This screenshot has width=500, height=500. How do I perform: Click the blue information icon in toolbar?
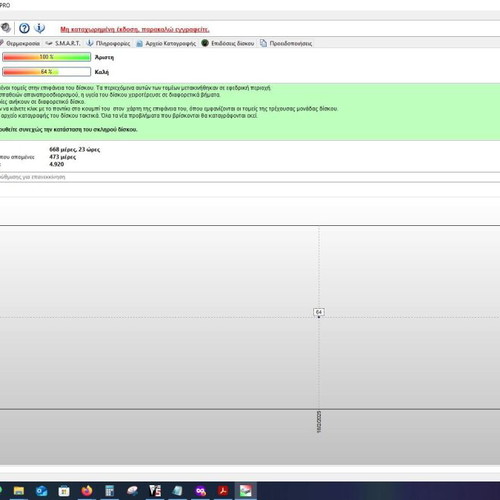pyautogui.click(x=39, y=28)
